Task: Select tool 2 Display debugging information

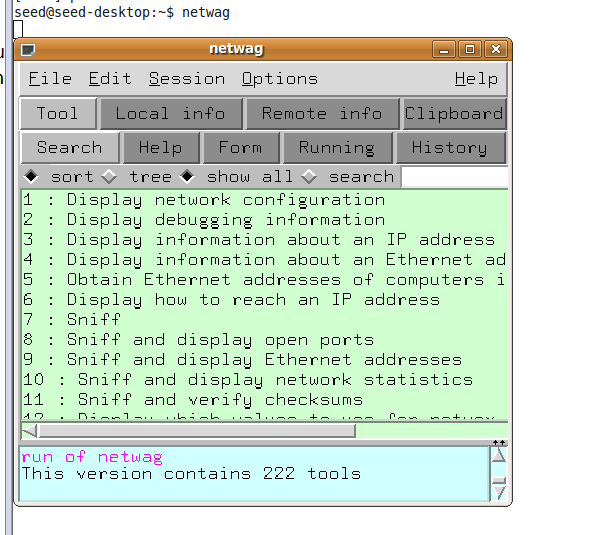Action: tap(265, 220)
